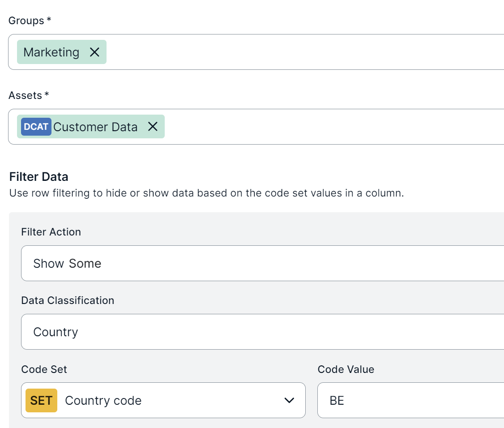Select the Marketing chip label
This screenshot has height=428, width=504.
[51, 52]
